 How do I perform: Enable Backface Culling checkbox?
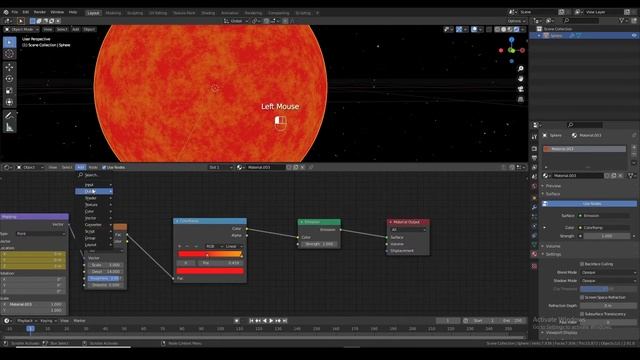tap(582, 264)
